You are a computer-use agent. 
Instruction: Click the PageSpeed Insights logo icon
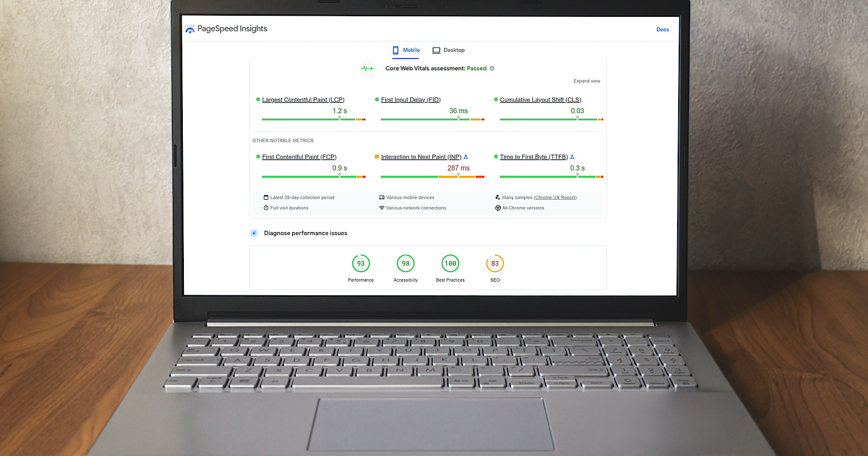pos(190,29)
